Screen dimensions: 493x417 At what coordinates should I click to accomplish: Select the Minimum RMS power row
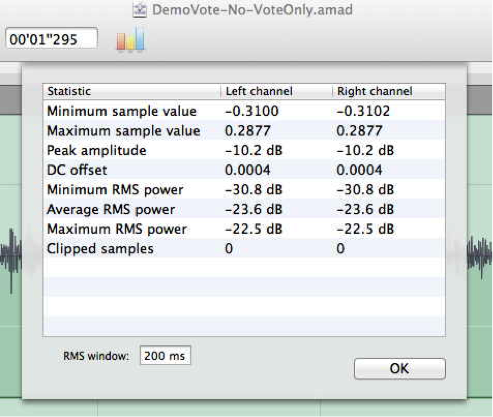[244, 190]
